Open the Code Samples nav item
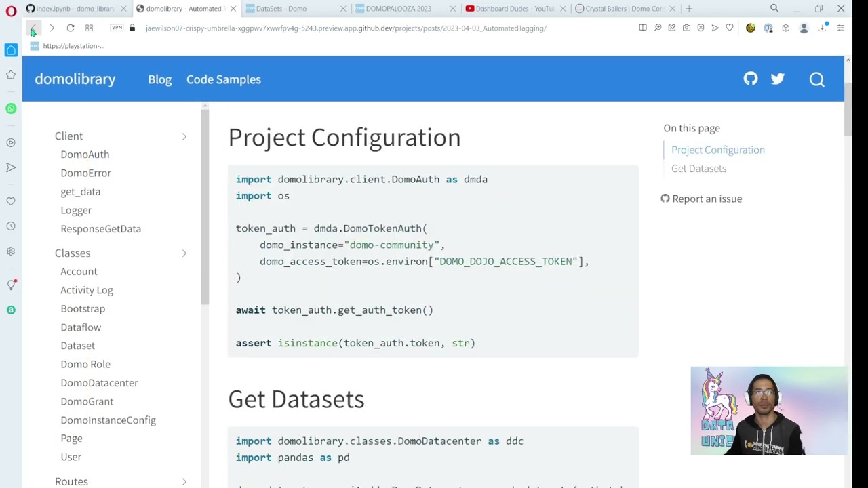The height and width of the screenshot is (488, 868). coord(224,79)
